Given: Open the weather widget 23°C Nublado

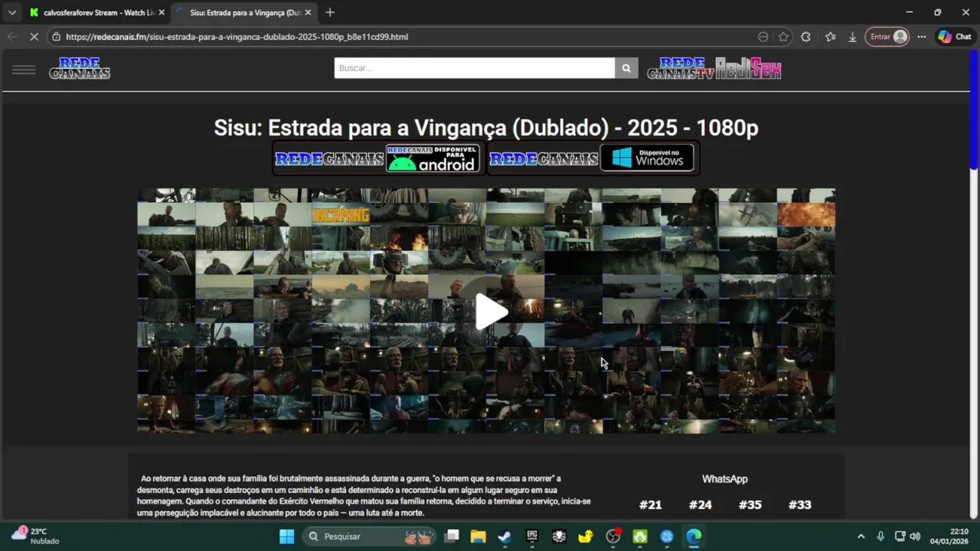Looking at the screenshot, I should [35, 536].
